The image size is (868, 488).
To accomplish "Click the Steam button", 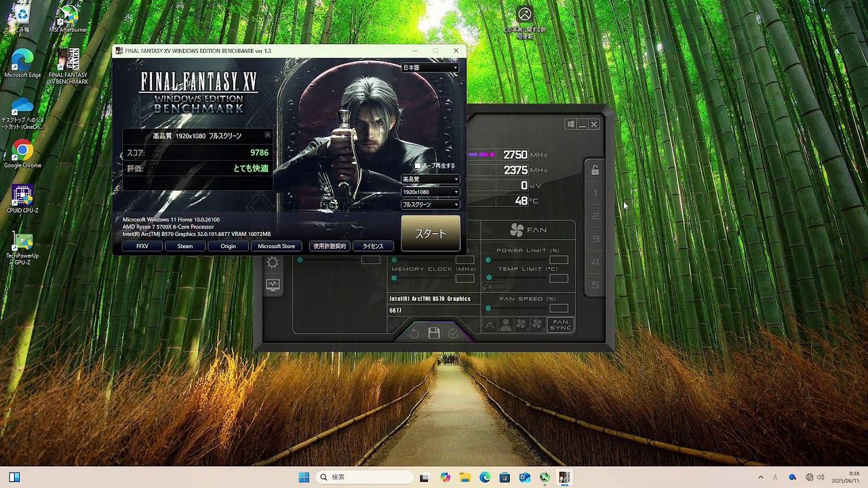I will tap(185, 246).
